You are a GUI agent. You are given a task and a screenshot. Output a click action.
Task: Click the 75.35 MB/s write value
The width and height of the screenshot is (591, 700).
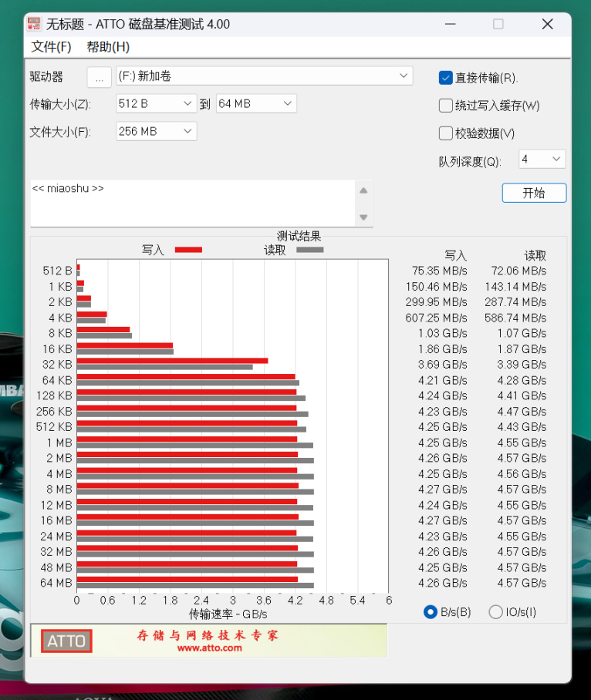[x=440, y=271]
